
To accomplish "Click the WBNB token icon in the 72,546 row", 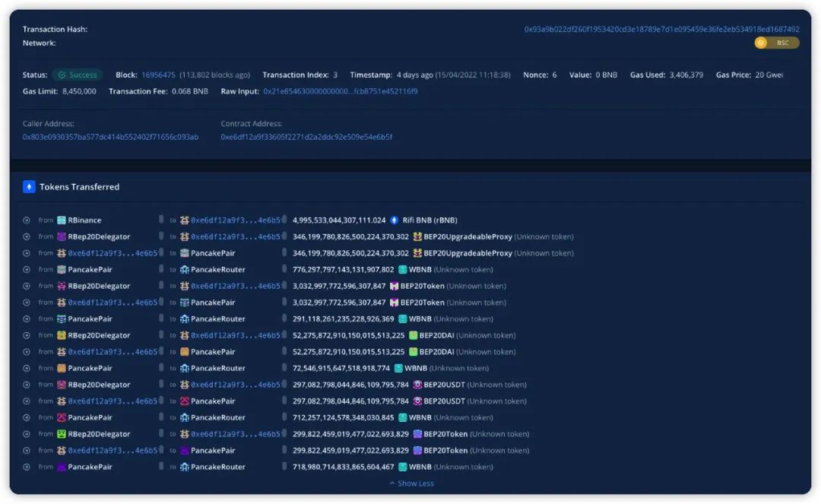I will point(398,369).
